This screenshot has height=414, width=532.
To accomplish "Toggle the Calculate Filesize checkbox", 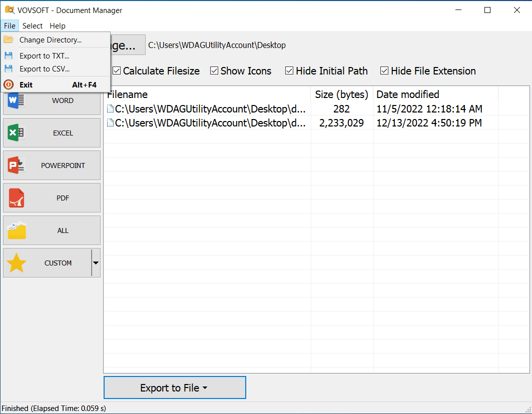I will 117,71.
